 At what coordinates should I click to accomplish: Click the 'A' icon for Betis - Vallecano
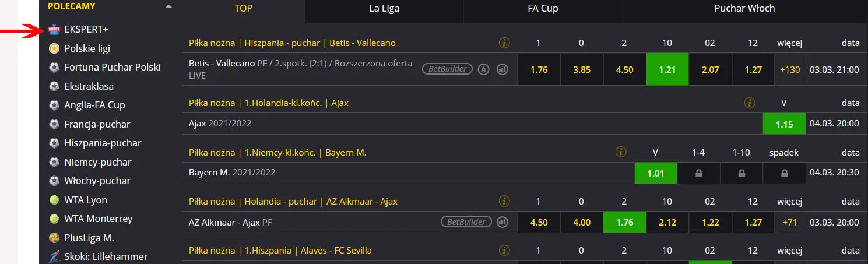coord(483,69)
